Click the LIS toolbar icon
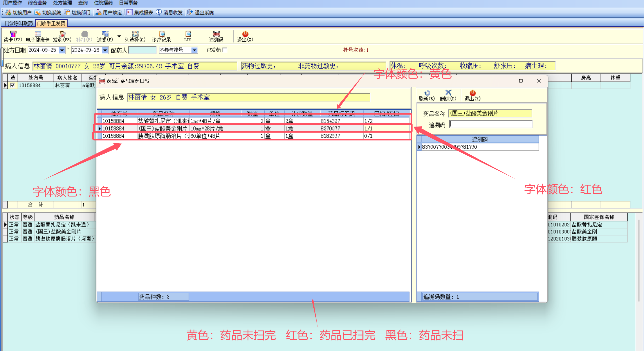The image size is (644, 351). [188, 34]
